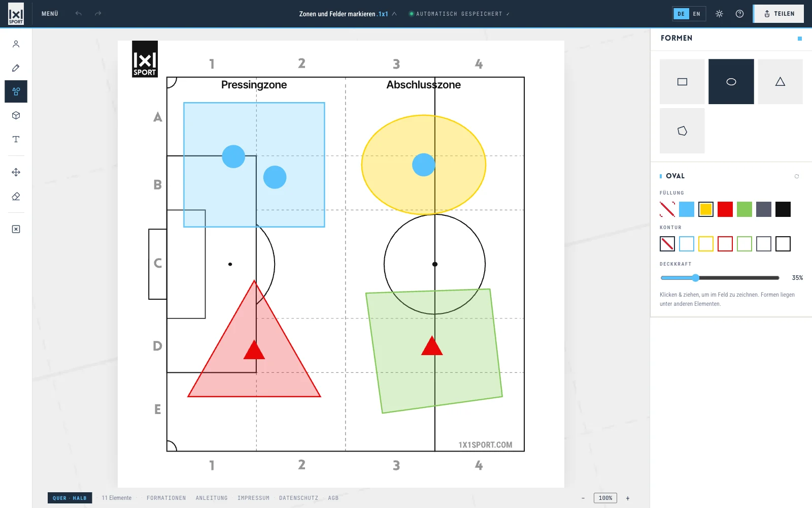
Task: Toggle light/dark theme sun icon
Action: 719,14
